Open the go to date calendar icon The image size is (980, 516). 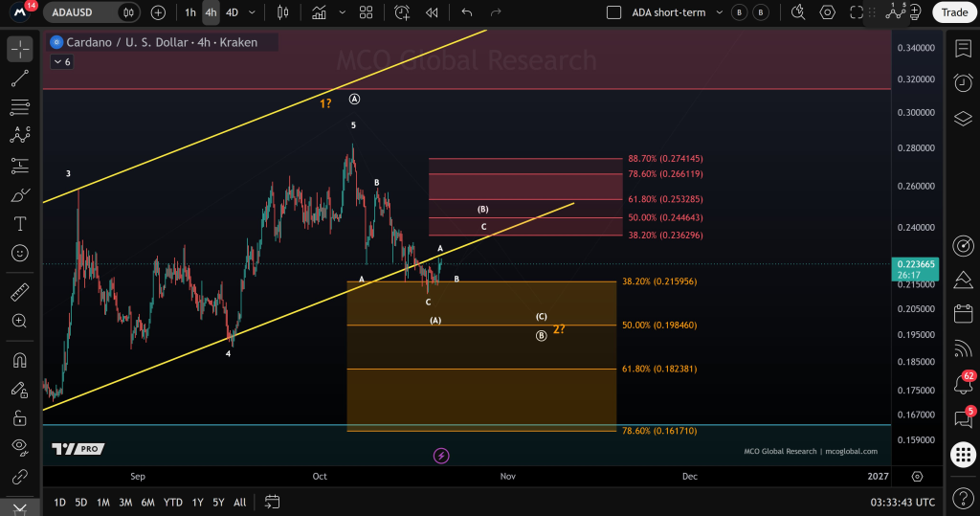pyautogui.click(x=272, y=502)
